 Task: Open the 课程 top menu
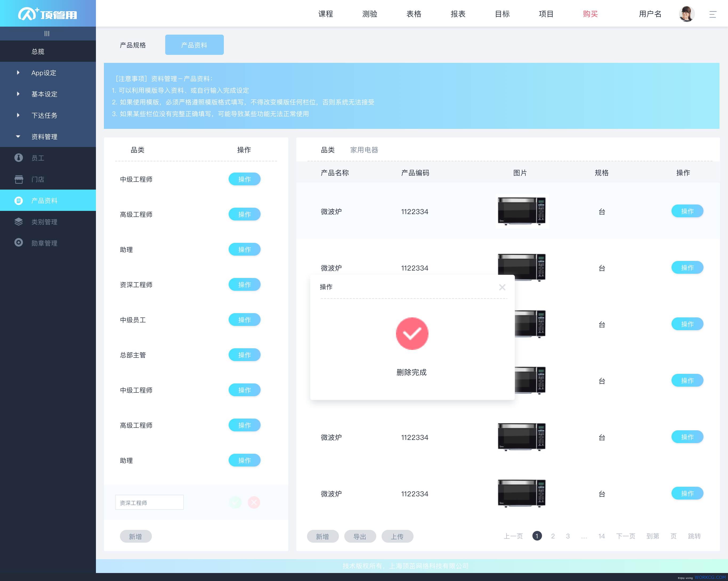click(x=326, y=14)
